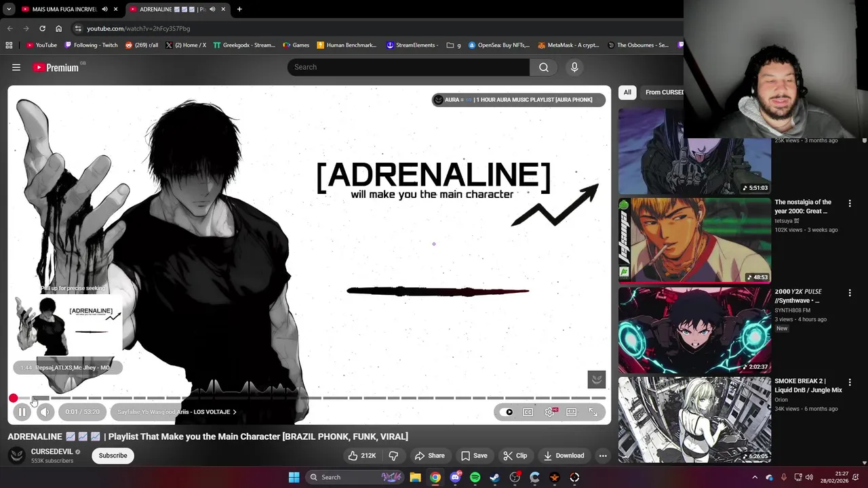Pause the video
This screenshot has height=488, width=868.
coord(22,412)
